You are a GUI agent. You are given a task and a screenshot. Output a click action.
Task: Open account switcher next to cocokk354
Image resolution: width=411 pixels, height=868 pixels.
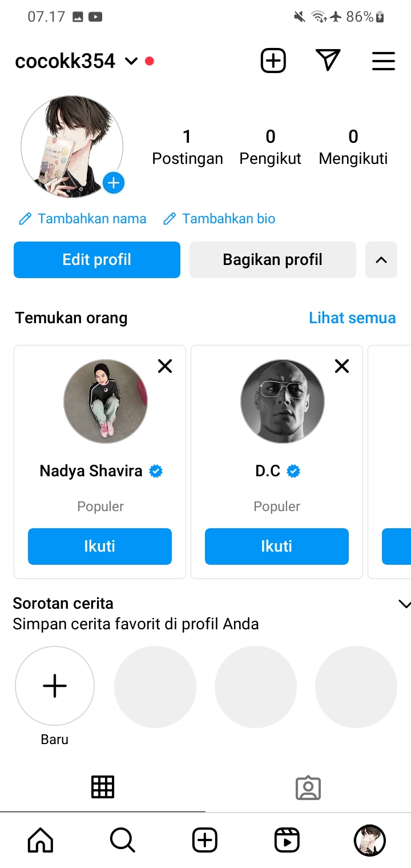131,61
